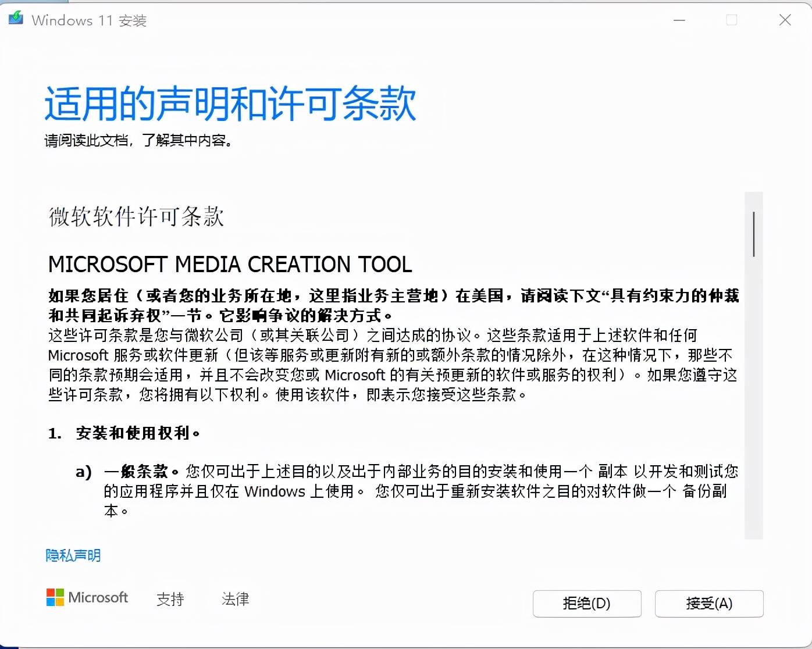
Task: Click the minimize icon in the title bar
Action: click(679, 20)
